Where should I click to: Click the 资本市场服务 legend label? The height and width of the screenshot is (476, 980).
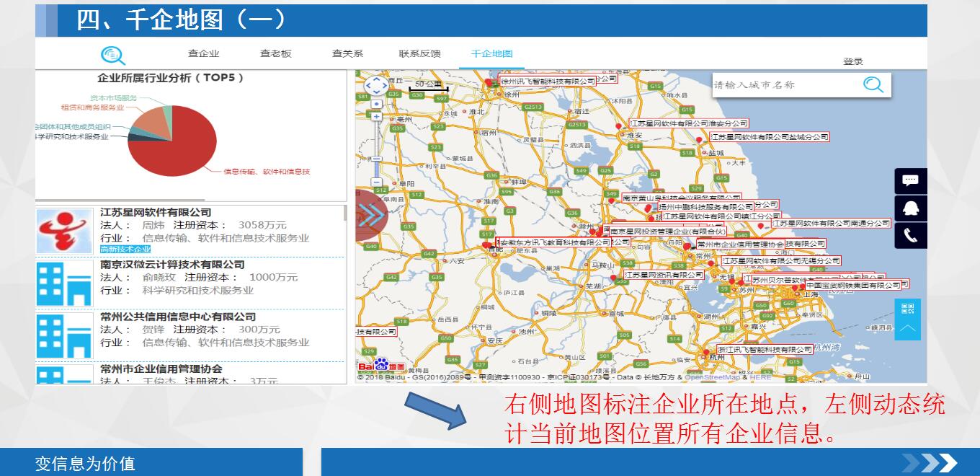point(113,98)
